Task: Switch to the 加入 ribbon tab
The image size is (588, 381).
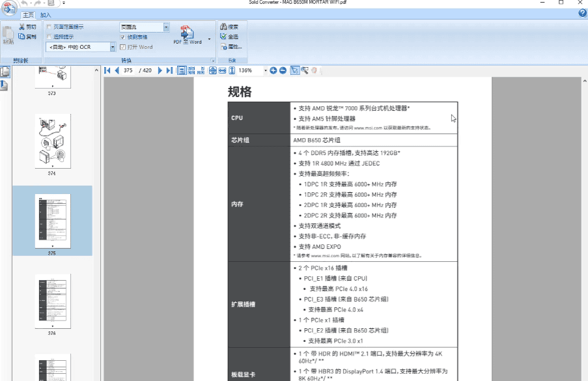Action: pos(46,14)
